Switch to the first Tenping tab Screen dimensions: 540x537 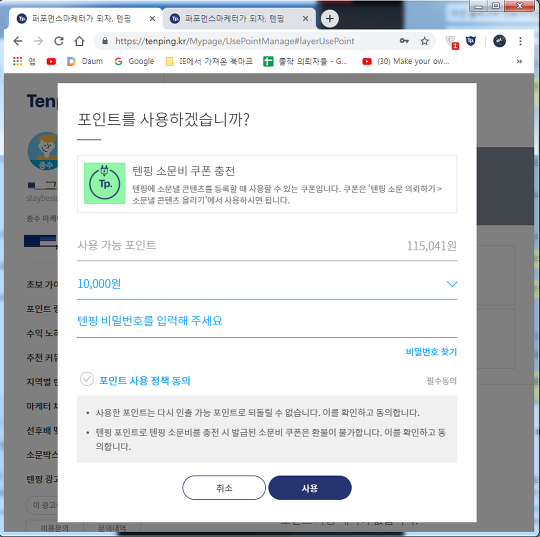tap(84, 19)
